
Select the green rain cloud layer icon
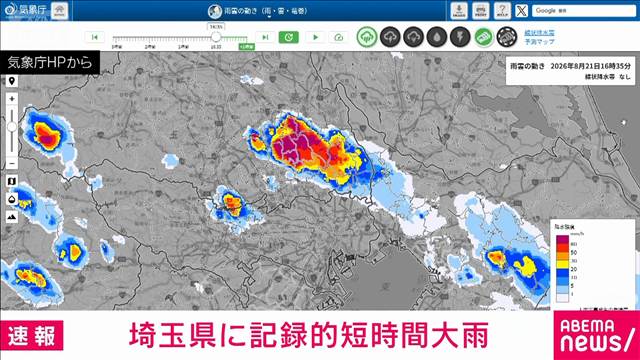click(x=367, y=37)
